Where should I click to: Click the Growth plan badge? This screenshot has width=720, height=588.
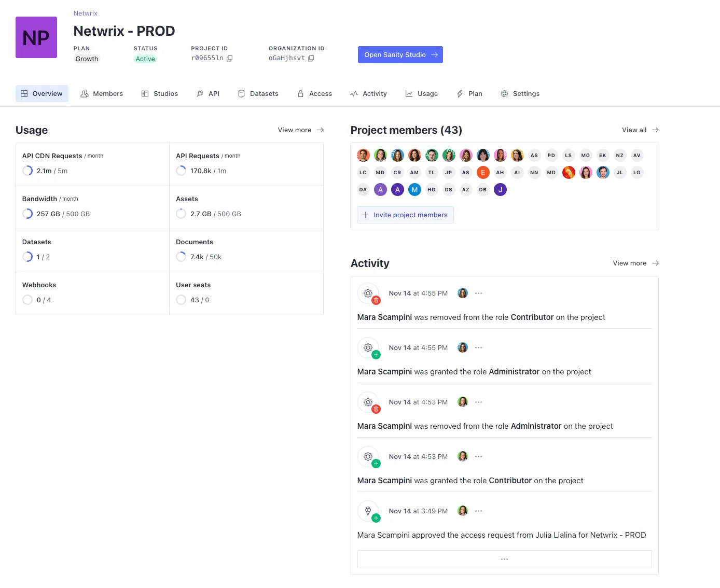(87, 59)
